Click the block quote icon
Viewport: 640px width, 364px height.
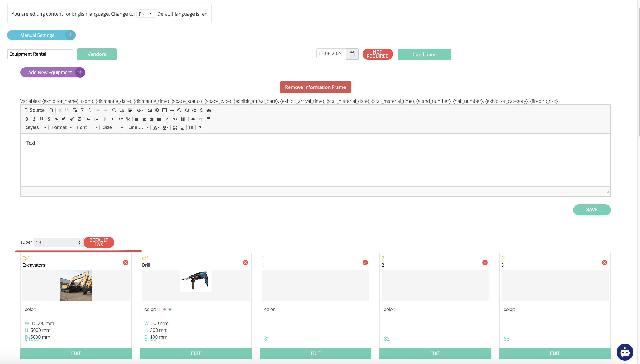point(121,119)
